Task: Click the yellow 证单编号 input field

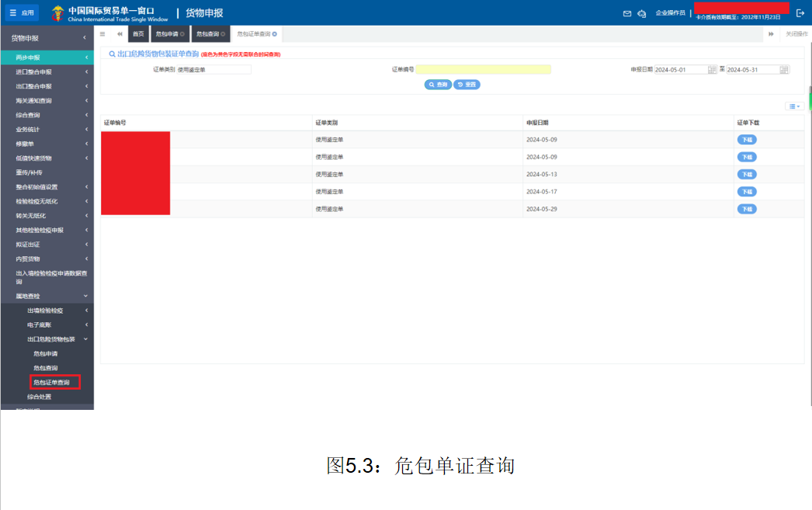Action: pyautogui.click(x=483, y=70)
